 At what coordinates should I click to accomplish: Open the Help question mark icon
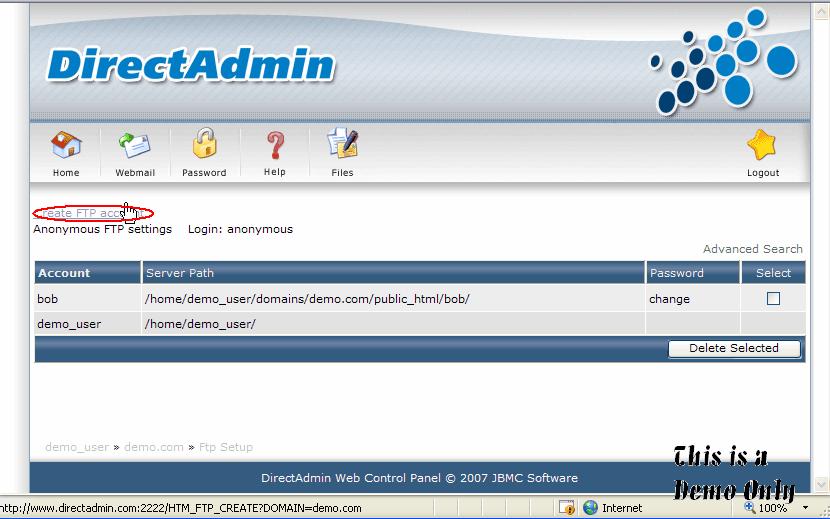[x=275, y=146]
